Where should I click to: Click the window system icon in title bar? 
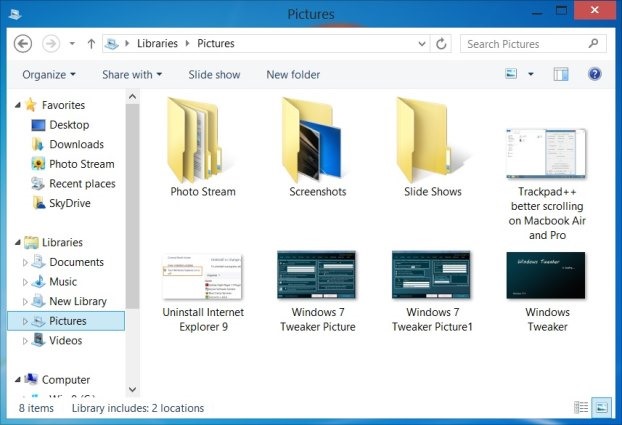click(15, 14)
